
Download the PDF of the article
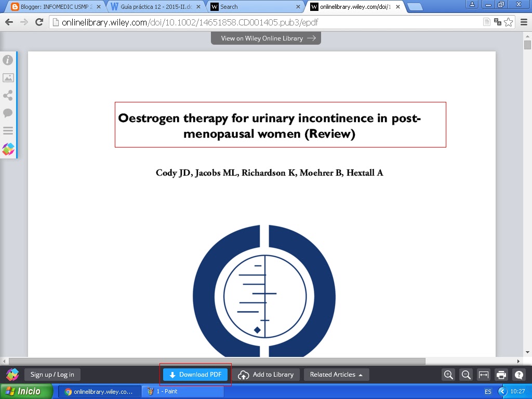coord(195,375)
